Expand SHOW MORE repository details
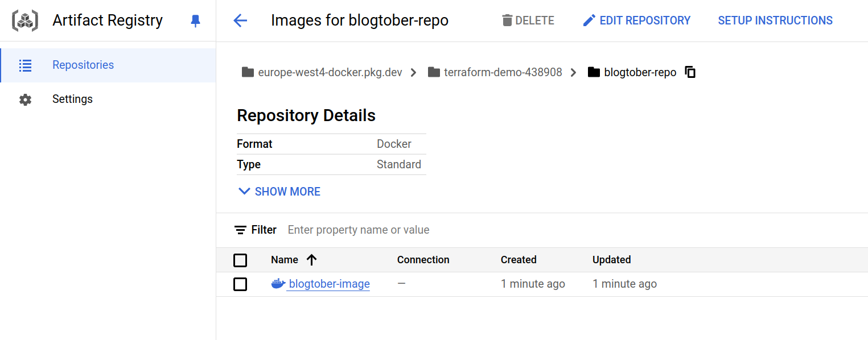The width and height of the screenshot is (868, 340). pyautogui.click(x=279, y=192)
